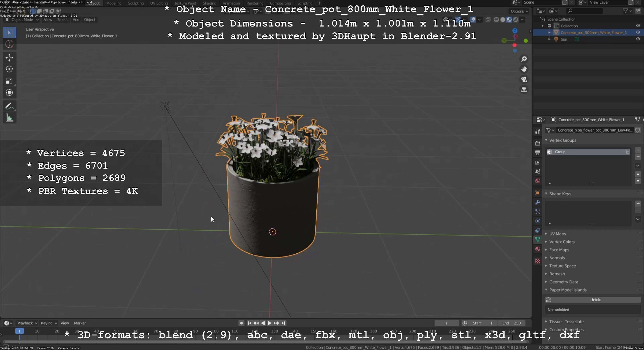Open the Keying dropdown in the timeline
This screenshot has width=644, height=350.
(x=49, y=323)
